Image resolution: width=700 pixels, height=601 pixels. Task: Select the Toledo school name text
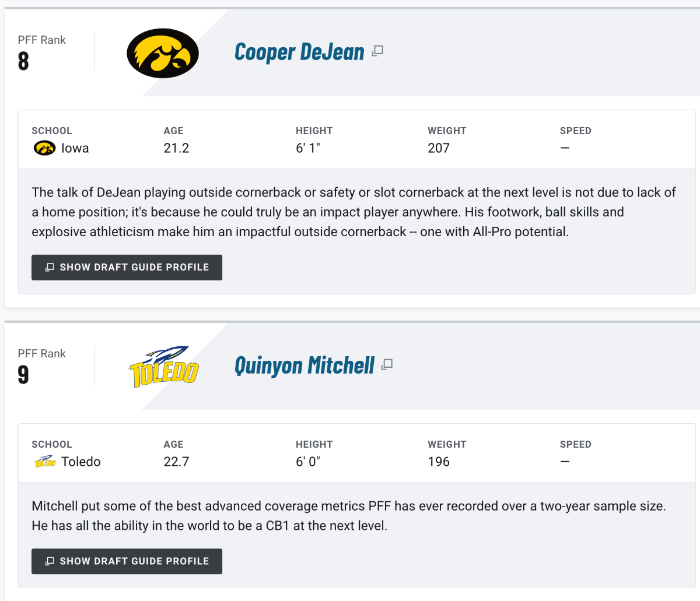pos(81,462)
